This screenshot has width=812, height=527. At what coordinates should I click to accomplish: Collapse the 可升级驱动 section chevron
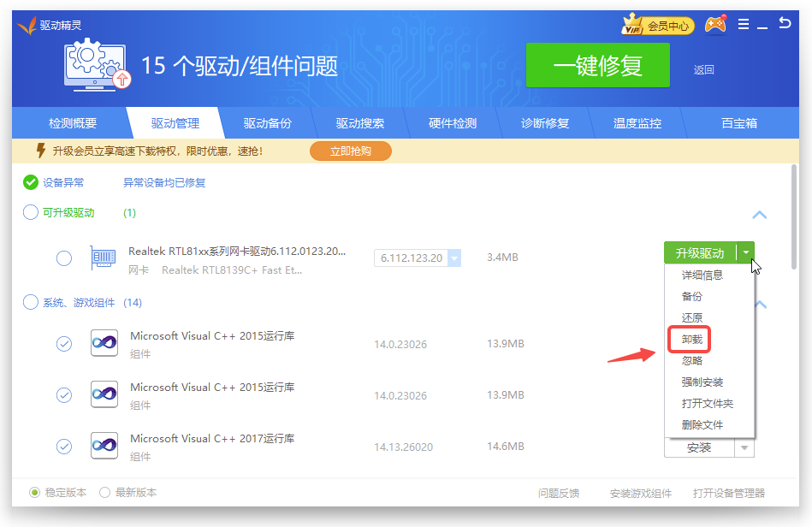759,215
